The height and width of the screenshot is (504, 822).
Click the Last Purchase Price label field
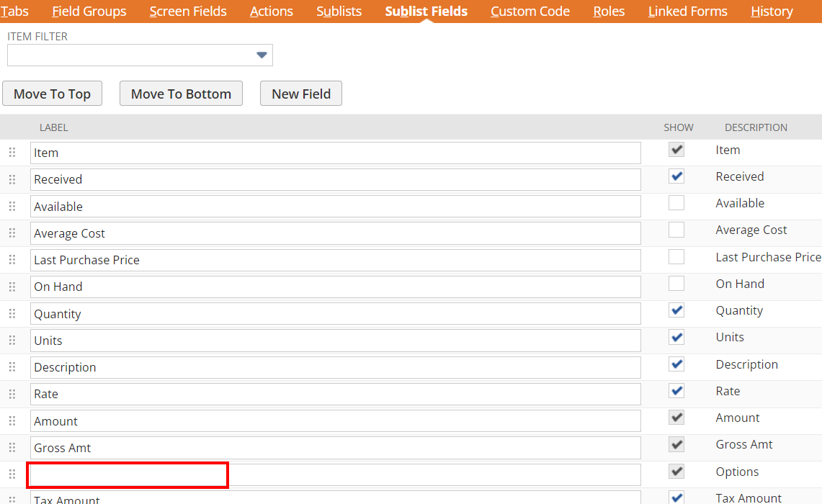pos(335,260)
